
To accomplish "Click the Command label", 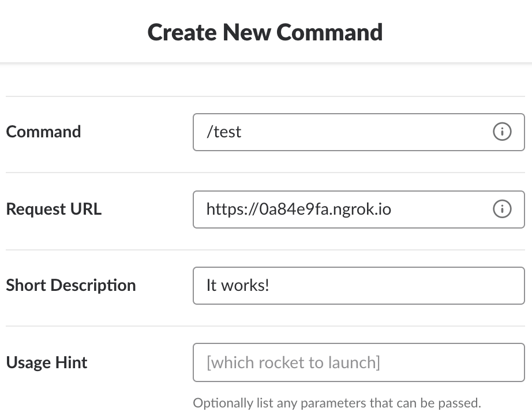I will click(x=43, y=132).
